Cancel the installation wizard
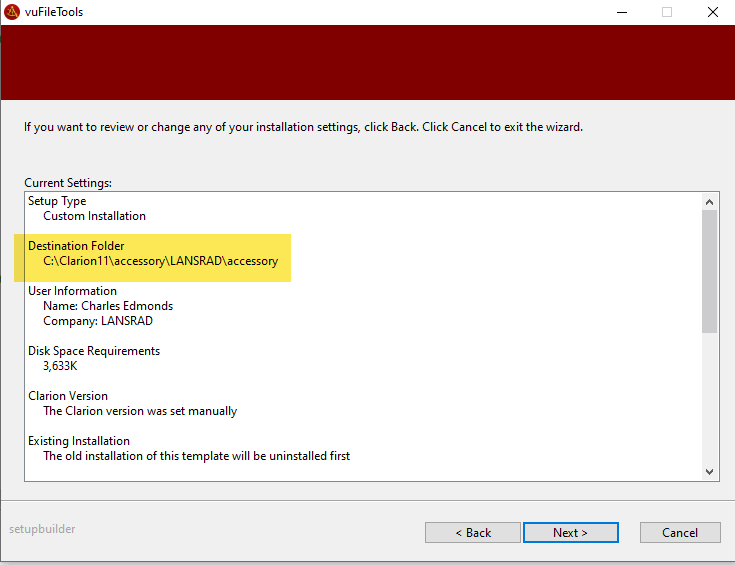 coord(680,532)
